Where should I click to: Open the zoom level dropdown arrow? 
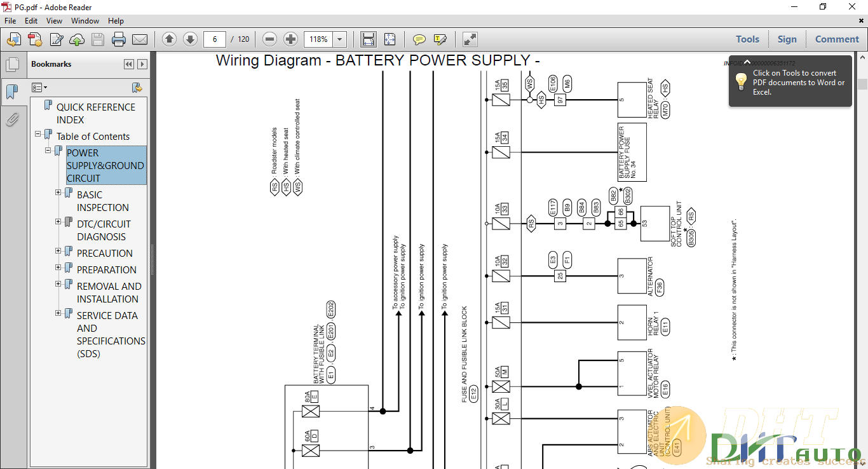(340, 39)
